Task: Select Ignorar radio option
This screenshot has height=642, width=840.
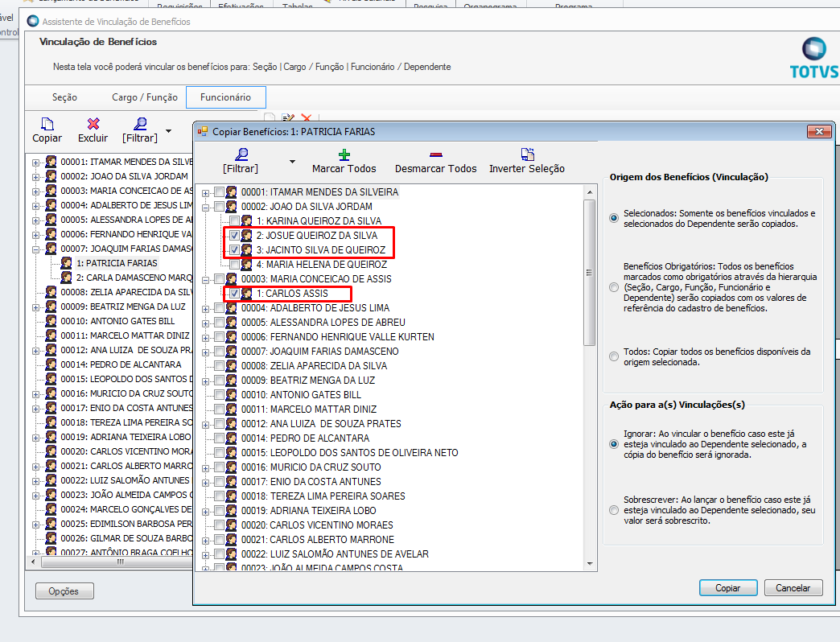Action: click(614, 444)
